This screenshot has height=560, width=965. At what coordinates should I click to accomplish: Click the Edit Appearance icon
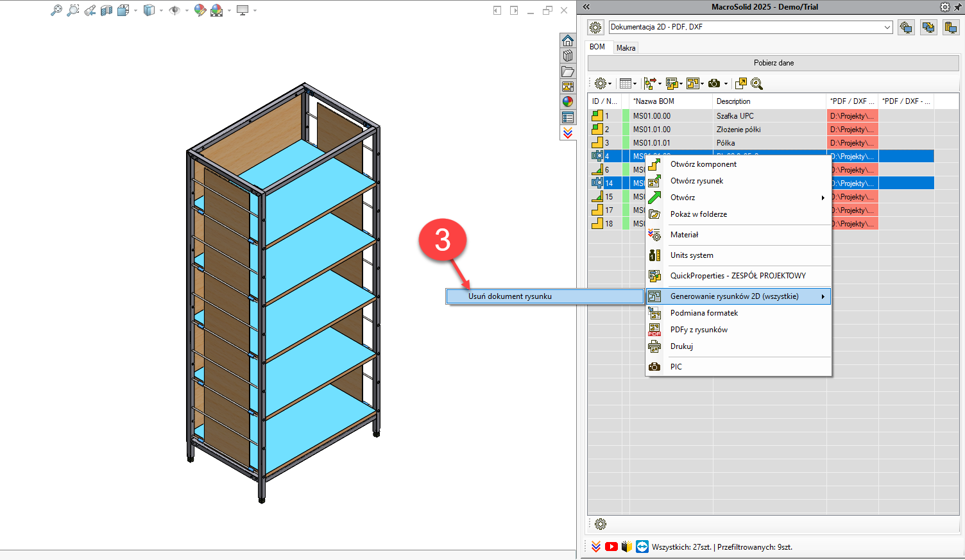coord(200,10)
